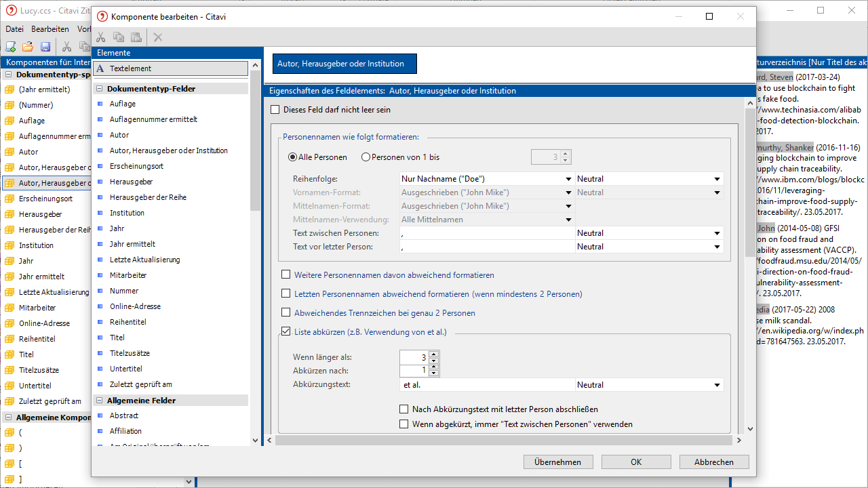The width and height of the screenshot is (868, 488).
Task: Open the Datei menu
Action: pos(15,29)
